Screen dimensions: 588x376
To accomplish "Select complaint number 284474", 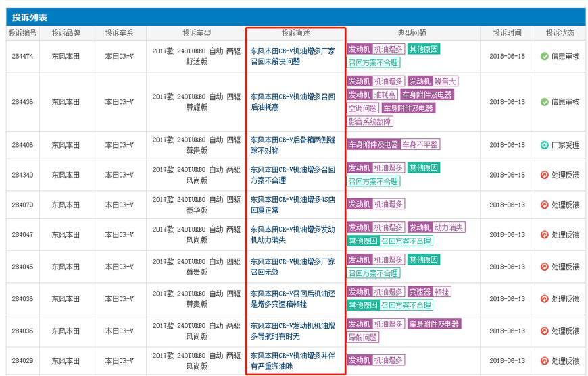I will [x=22, y=57].
